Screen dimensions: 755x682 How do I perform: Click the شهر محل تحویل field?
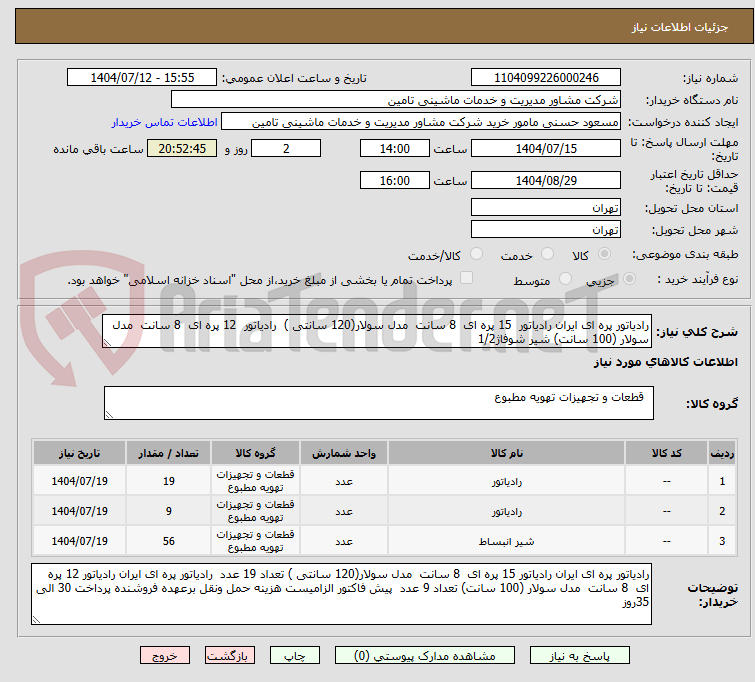coord(545,230)
